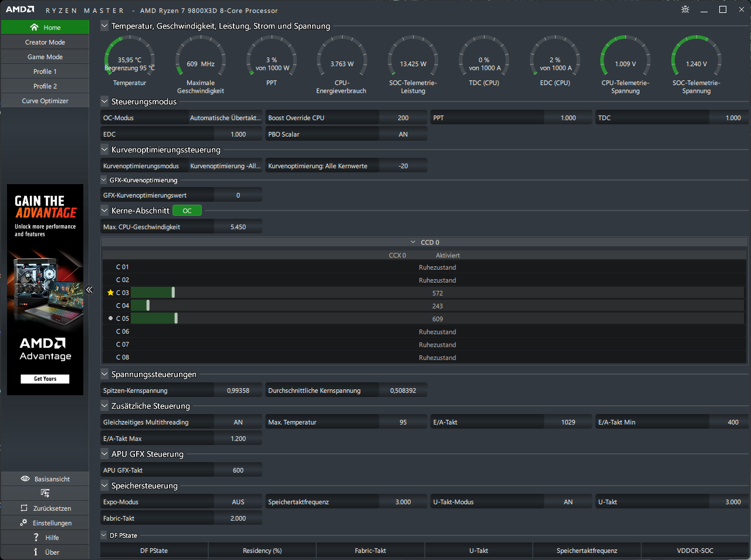Click Hilfe text button

[52, 538]
